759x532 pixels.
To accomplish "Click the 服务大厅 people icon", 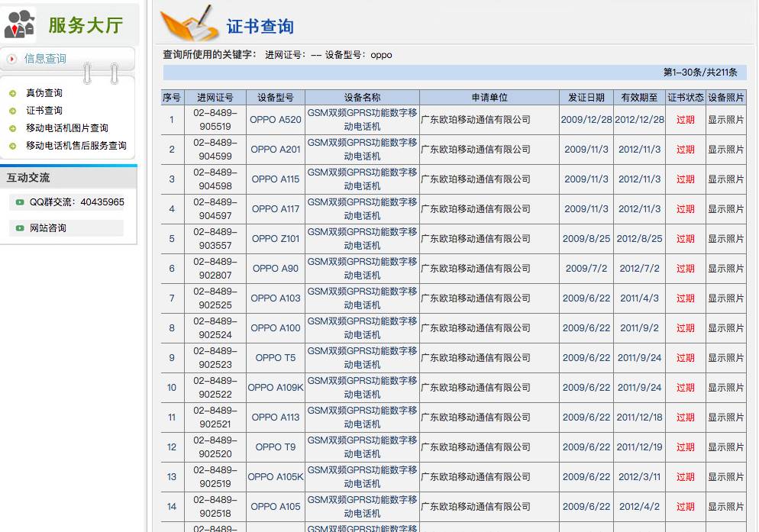I will [x=20, y=24].
